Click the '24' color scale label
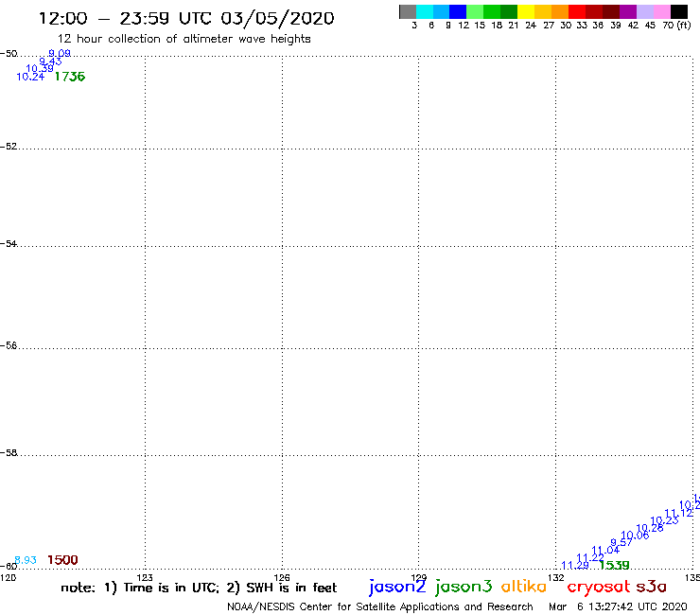The height and width of the screenshot is (615, 700). pos(531,25)
